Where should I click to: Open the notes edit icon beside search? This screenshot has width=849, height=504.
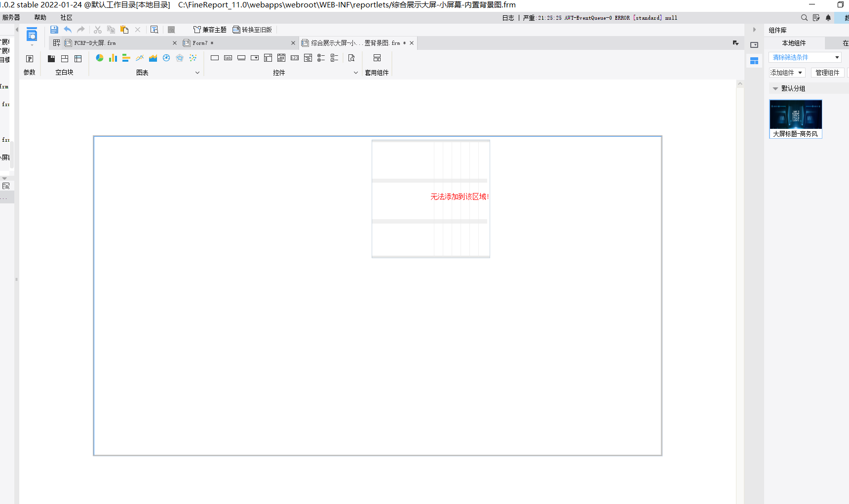816,18
